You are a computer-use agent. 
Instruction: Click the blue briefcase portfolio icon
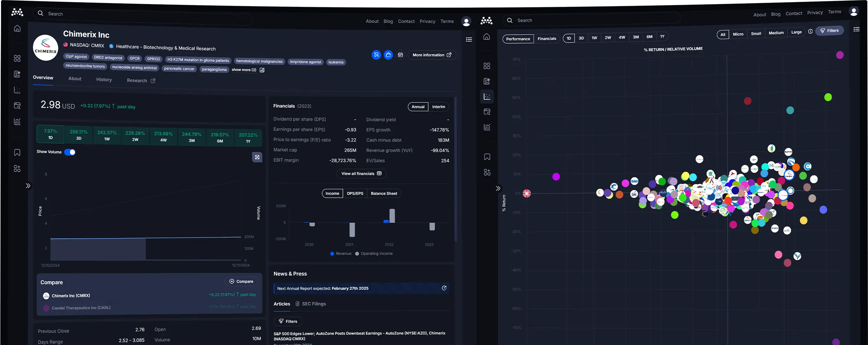coord(388,55)
